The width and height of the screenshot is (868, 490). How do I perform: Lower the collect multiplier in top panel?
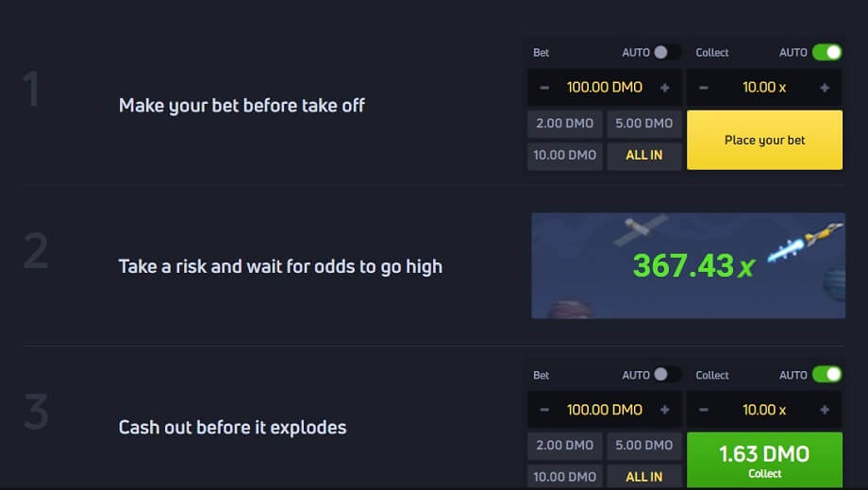[703, 88]
